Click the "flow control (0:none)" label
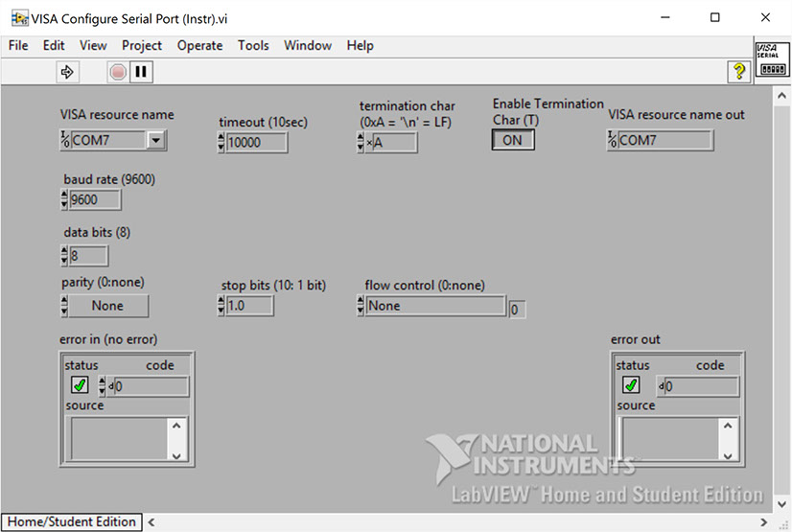The image size is (792, 532). pos(424,286)
